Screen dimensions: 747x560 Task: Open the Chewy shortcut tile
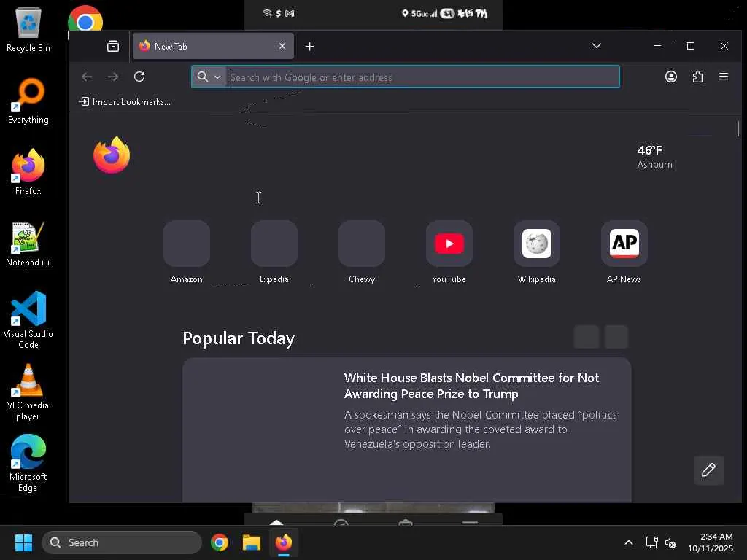362,252
